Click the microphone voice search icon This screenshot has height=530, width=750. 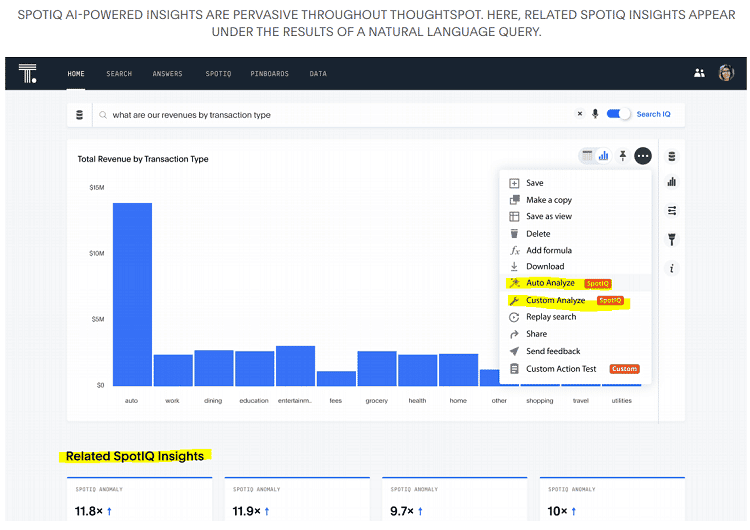595,114
